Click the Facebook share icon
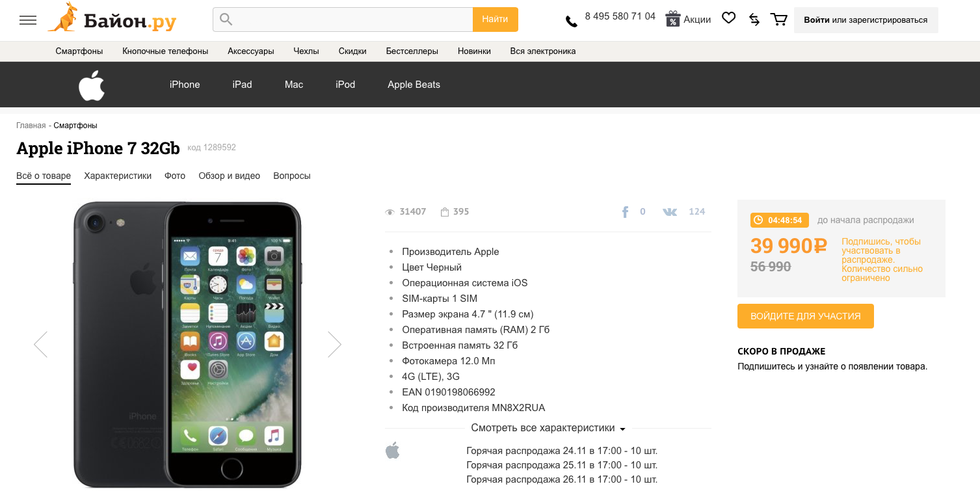 tap(626, 212)
